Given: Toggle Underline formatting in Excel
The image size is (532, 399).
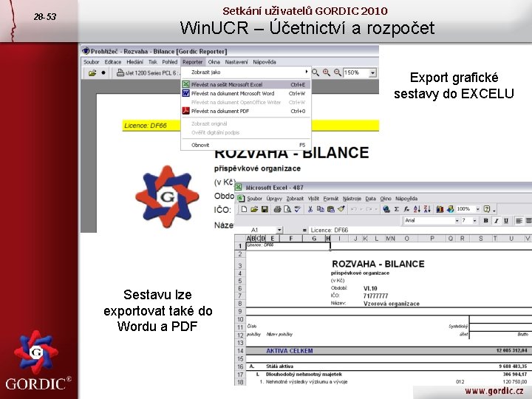Looking at the screenshot, I should 506,220.
